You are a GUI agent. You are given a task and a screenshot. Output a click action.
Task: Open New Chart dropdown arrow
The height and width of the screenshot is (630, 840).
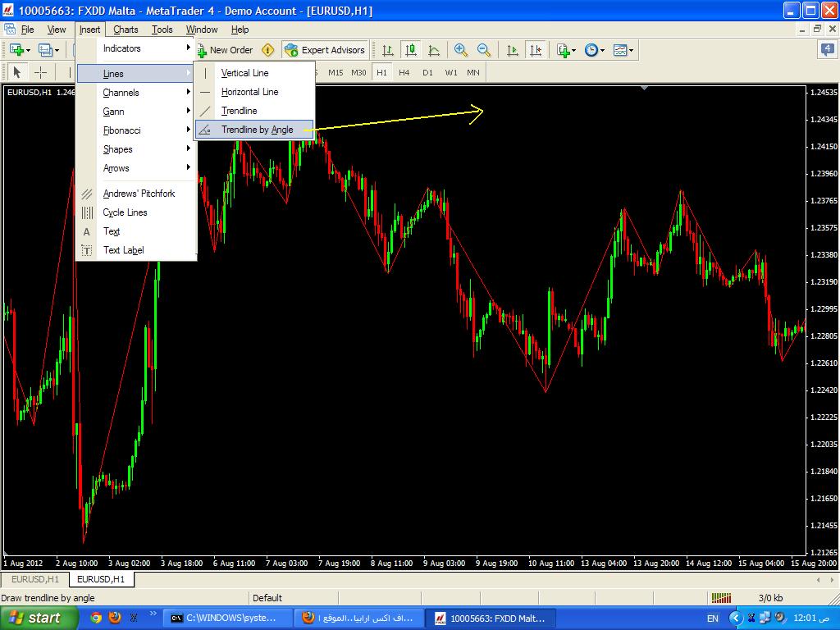[x=28, y=50]
